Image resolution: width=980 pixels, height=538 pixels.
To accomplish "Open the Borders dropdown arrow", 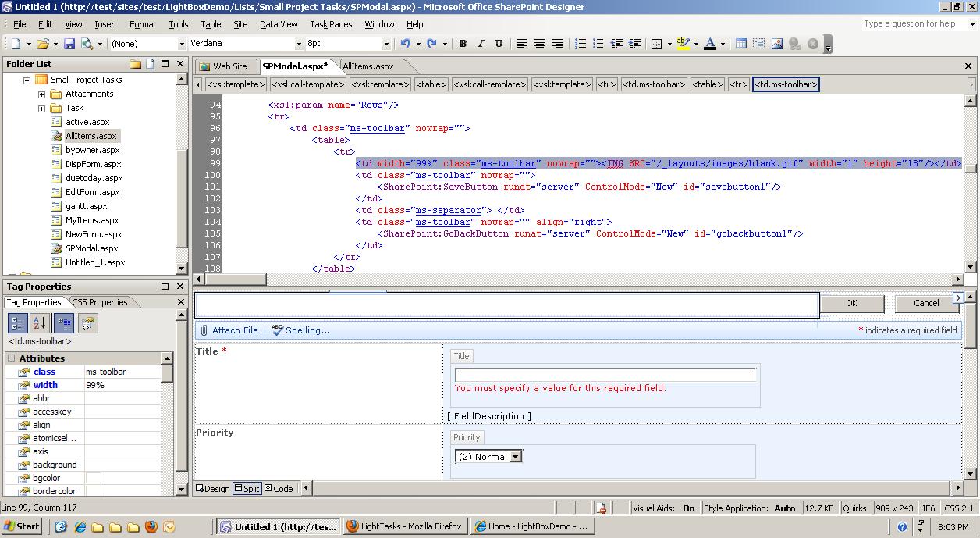I will 669,44.
